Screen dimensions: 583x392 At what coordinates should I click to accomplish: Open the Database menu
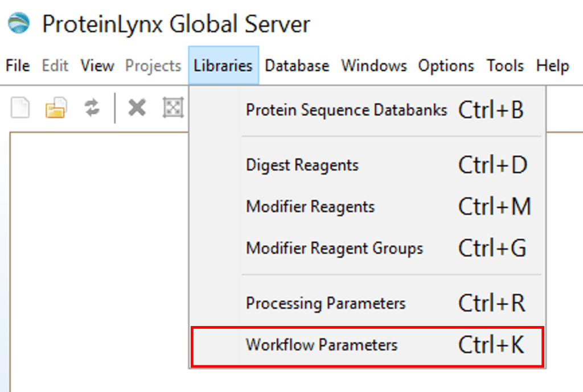tap(297, 66)
